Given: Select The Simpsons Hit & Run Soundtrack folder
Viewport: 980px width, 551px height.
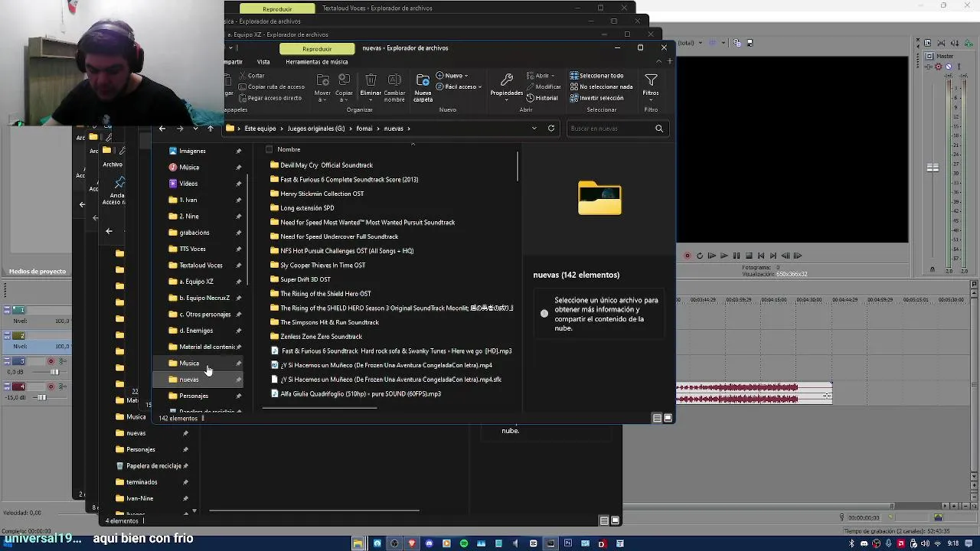Looking at the screenshot, I should point(329,322).
